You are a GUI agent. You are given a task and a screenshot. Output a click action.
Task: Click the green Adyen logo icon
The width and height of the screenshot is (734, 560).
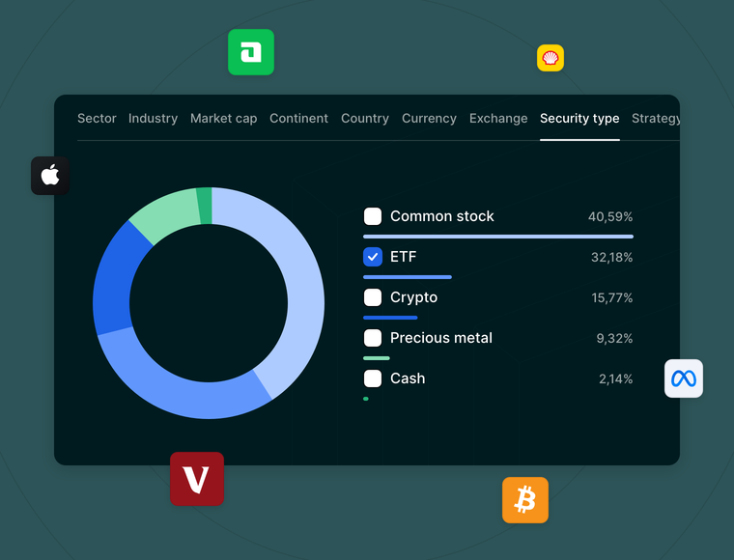251,52
